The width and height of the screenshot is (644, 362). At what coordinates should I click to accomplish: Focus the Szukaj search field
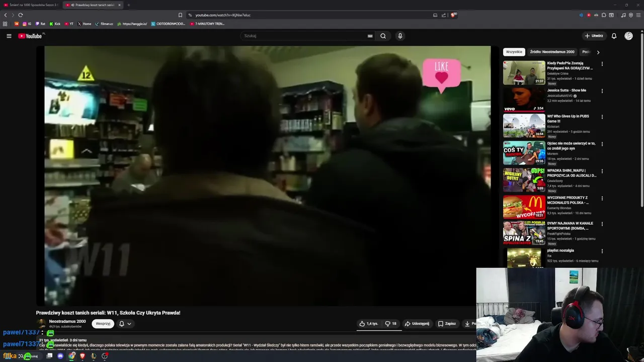tap(304, 36)
